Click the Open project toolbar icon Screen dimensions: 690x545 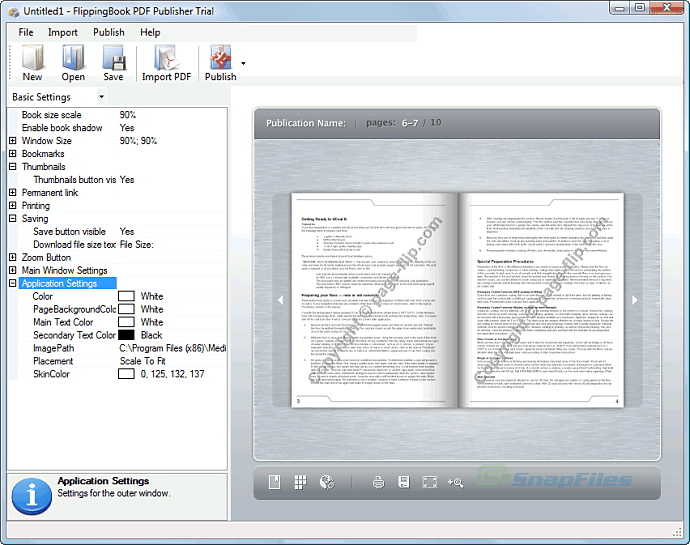click(73, 63)
